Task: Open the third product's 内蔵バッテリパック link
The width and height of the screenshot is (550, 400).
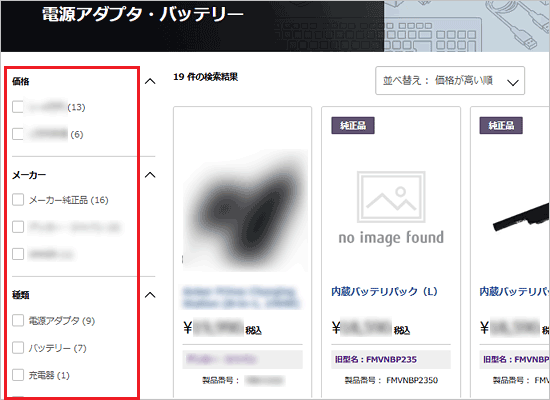Action: [514, 292]
